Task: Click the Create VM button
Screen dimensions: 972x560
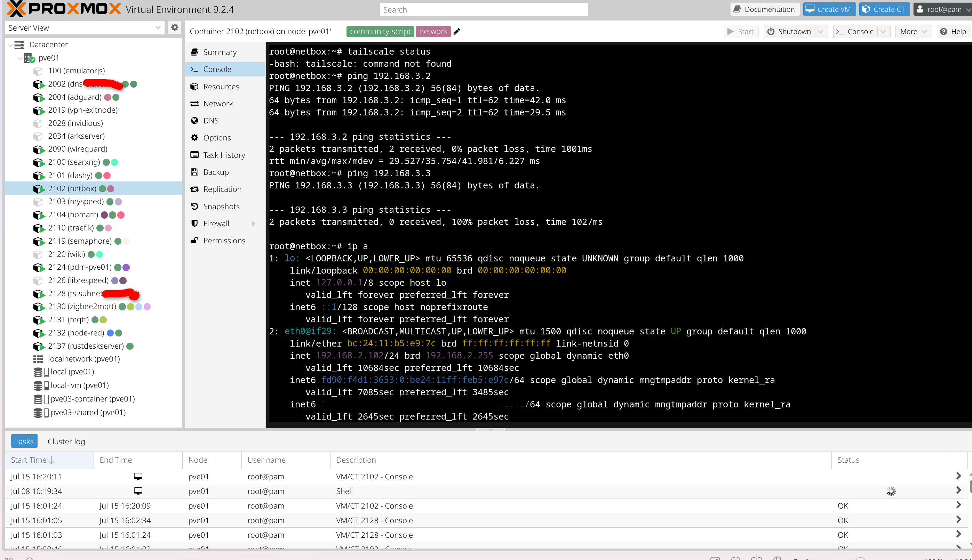Action: [x=829, y=9]
